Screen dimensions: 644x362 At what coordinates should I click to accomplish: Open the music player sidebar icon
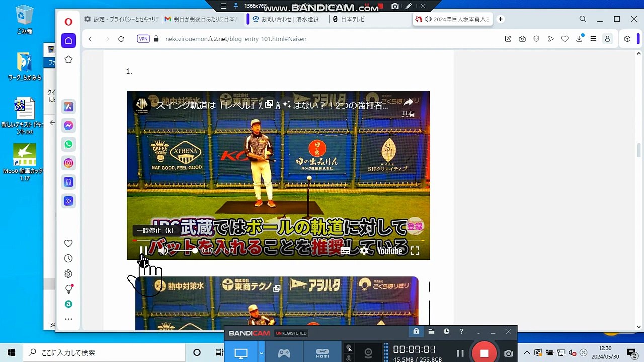68,182
